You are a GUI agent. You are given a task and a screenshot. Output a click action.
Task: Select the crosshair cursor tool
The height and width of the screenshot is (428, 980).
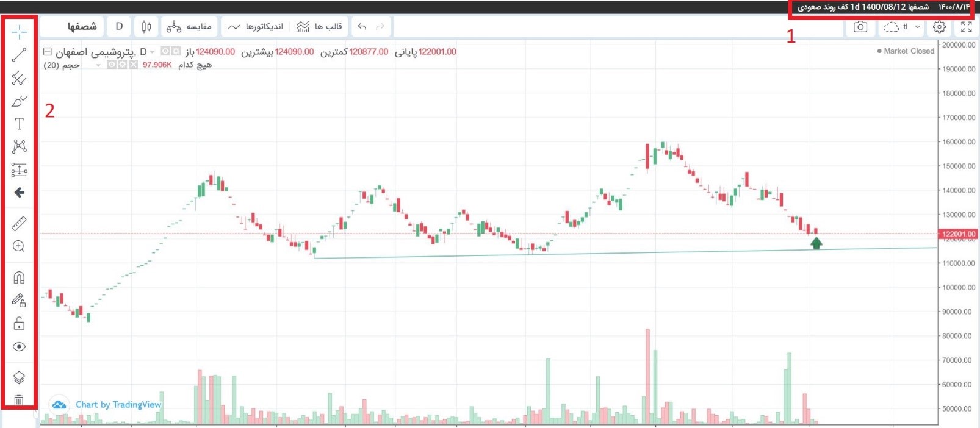tap(19, 32)
